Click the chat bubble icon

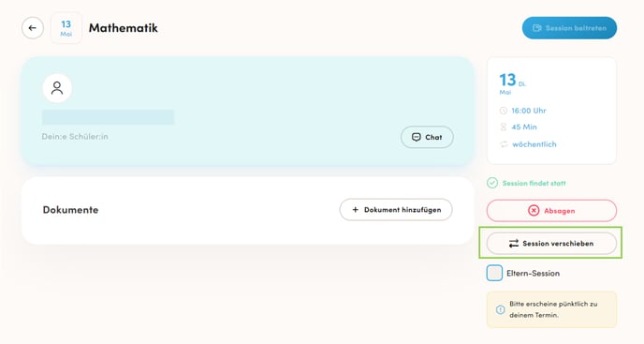[416, 137]
